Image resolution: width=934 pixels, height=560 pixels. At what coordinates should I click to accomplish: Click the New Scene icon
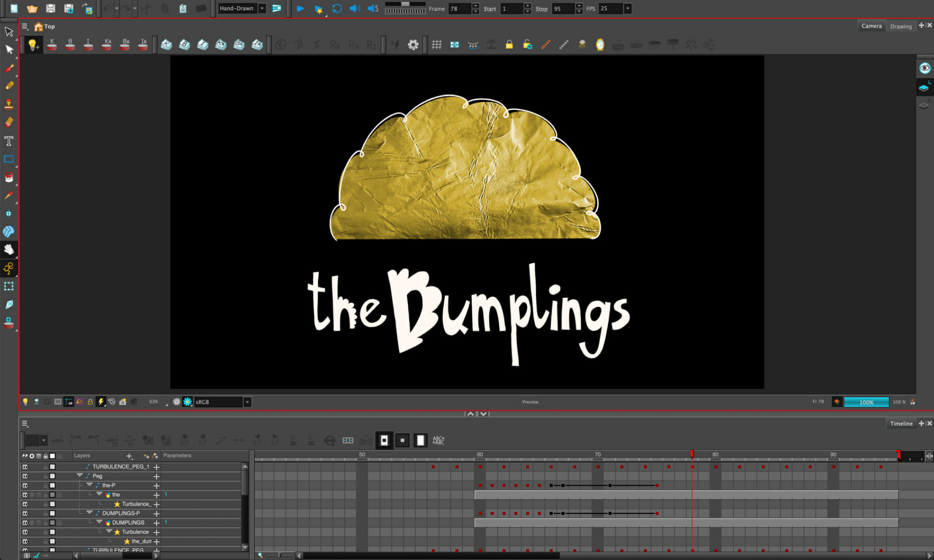tap(14, 8)
